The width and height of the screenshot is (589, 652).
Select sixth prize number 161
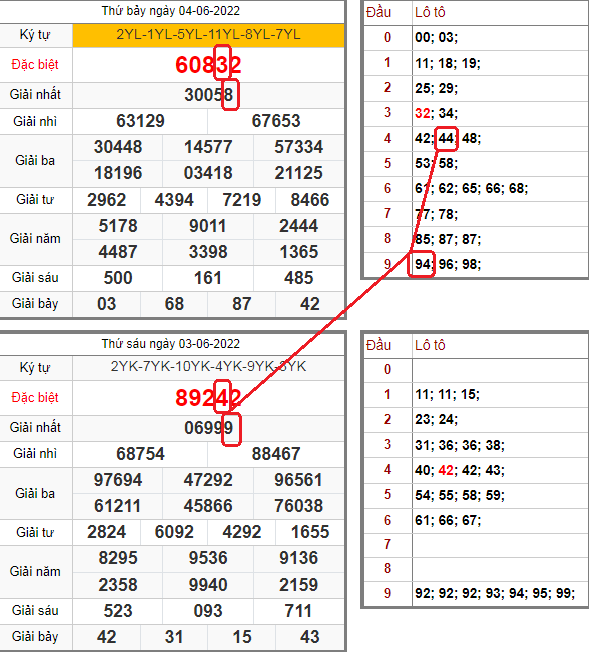(208, 278)
